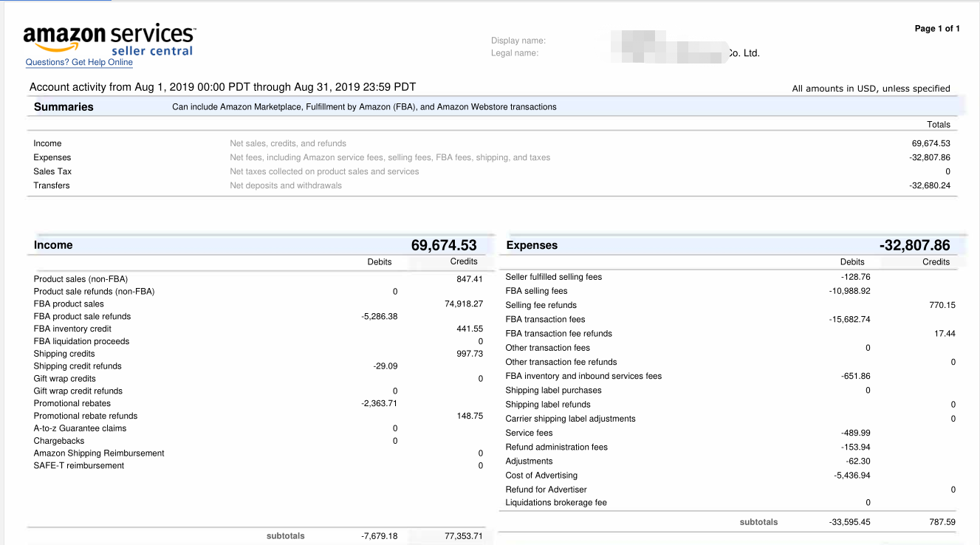Click the Expenses subtotals debit value -33,595.45

point(849,522)
